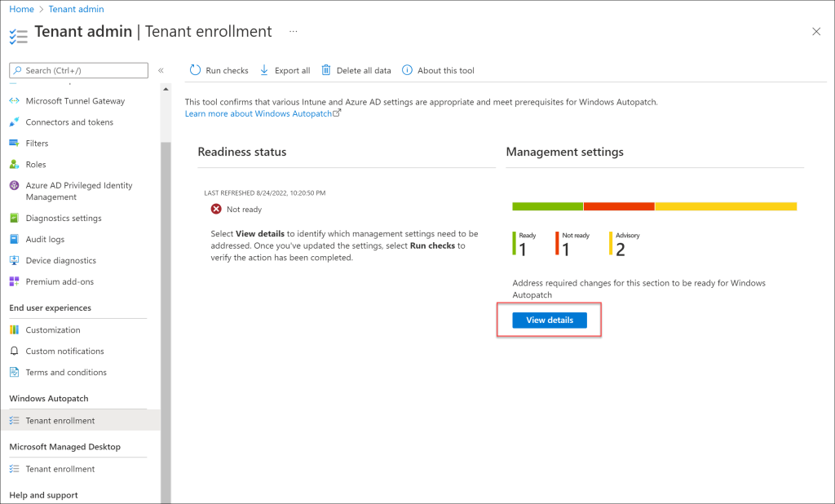
Task: Click the Management settings heading
Action: pos(564,152)
